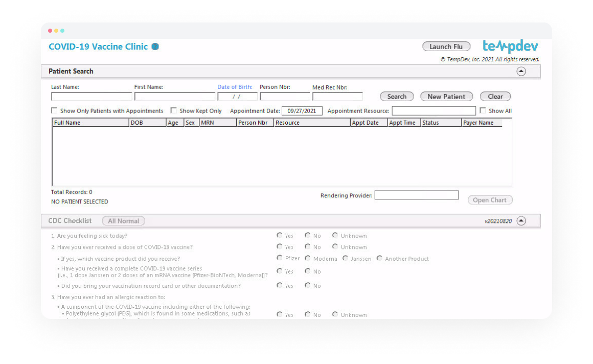Click the info icon beside COVID-19 Vaccine Clinic
This screenshot has width=593, height=364.
[155, 47]
